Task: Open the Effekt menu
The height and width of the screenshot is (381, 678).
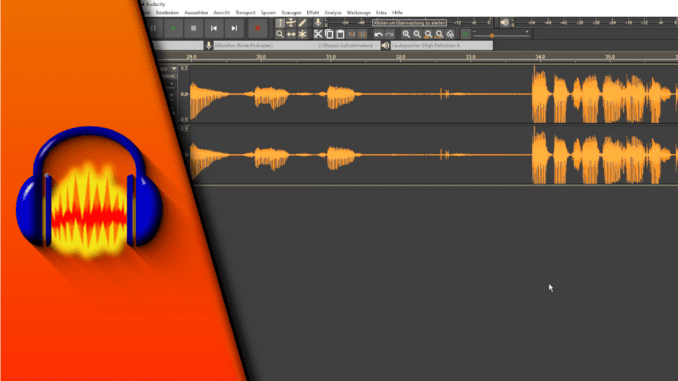Action: coord(313,13)
